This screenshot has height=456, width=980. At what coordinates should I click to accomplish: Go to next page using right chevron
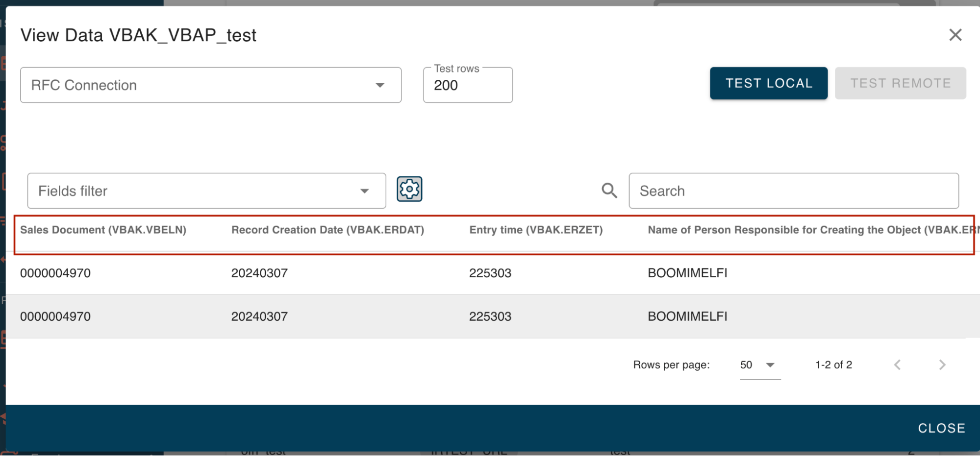[x=942, y=364]
